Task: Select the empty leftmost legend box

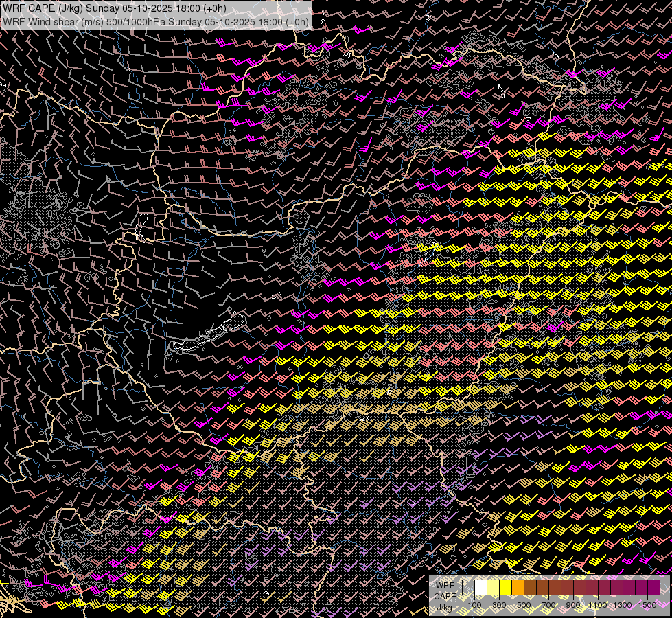Action: (469, 588)
